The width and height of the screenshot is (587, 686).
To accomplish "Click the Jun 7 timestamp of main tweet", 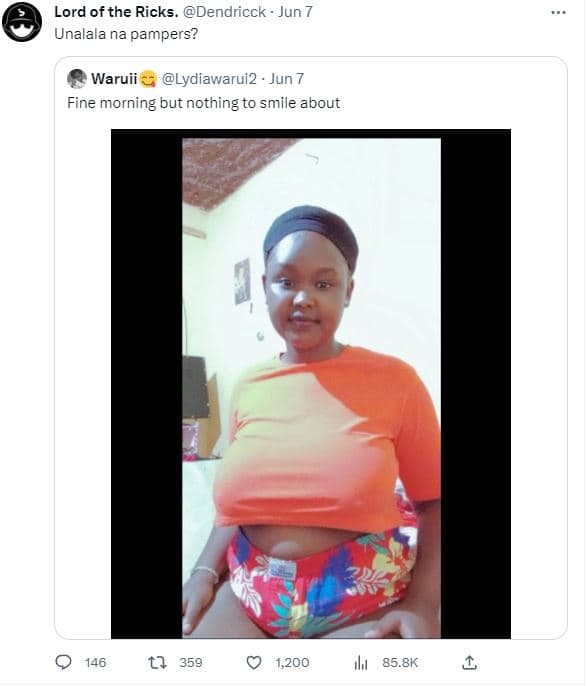I will [x=296, y=12].
